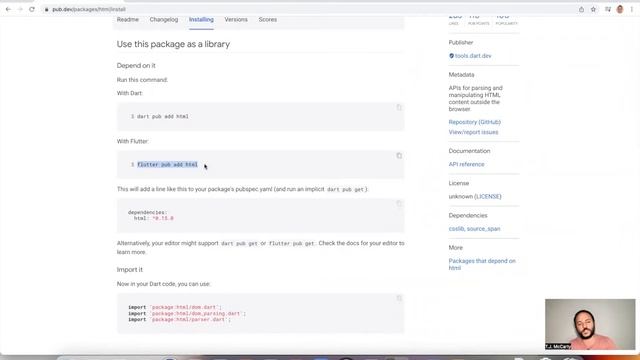Click the 'Depend on it' heading
This screenshot has height=360, width=640.
coord(136,66)
